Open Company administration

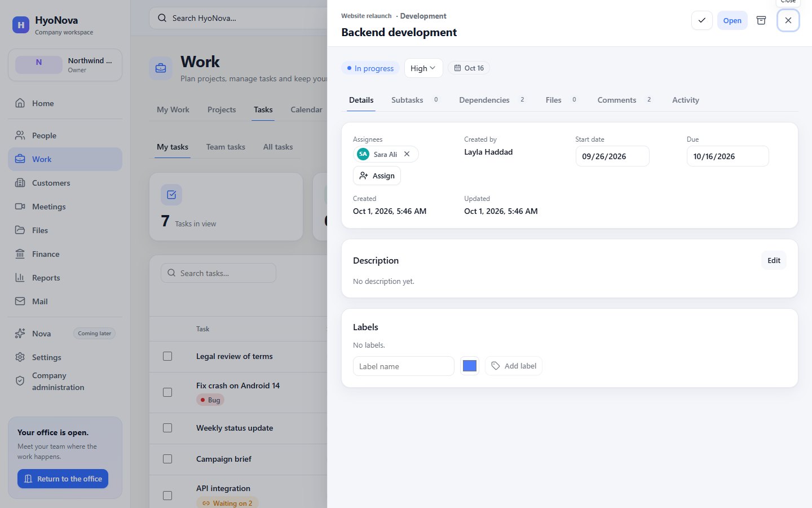click(x=65, y=382)
